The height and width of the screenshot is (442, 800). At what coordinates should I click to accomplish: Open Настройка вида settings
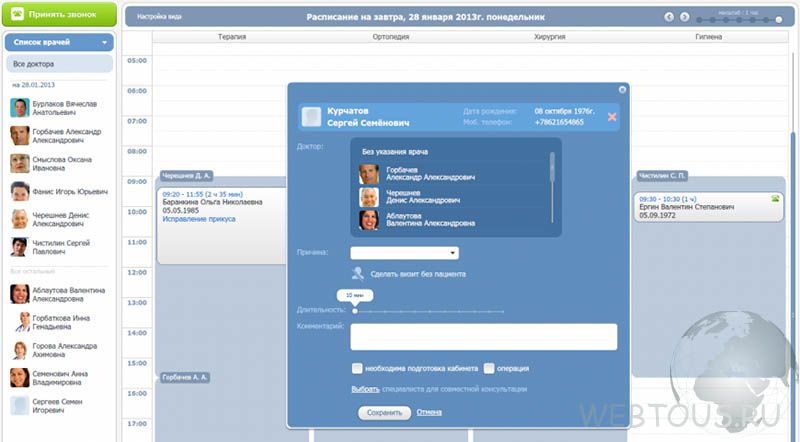coord(159,17)
